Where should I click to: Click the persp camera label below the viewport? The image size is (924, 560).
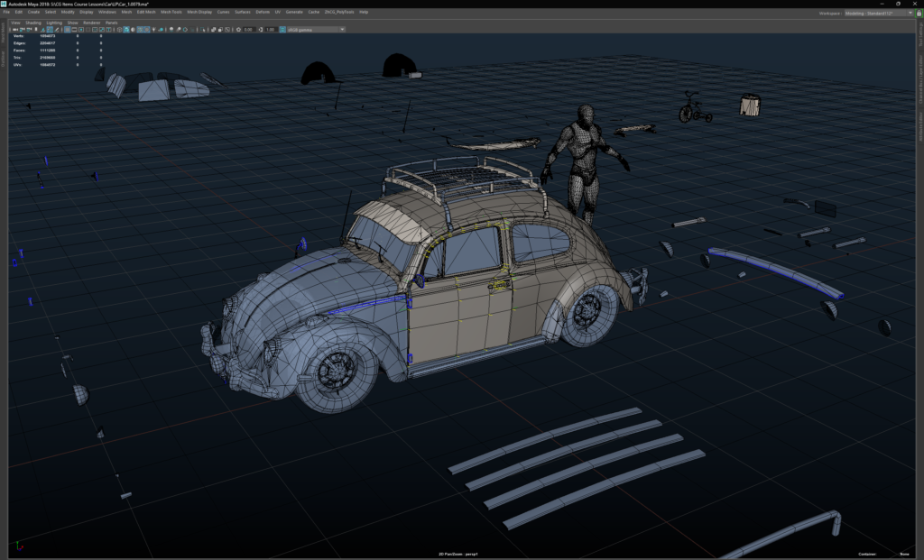click(x=472, y=553)
